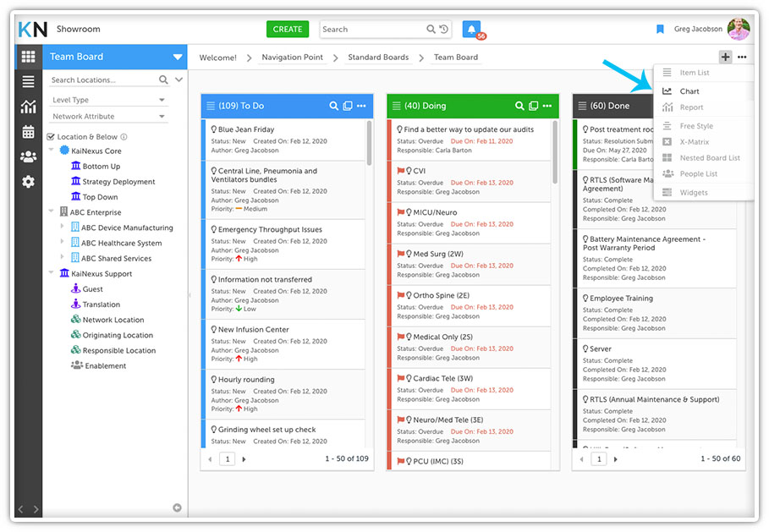Click the Doing column scrollbar

pyautogui.click(x=555, y=152)
